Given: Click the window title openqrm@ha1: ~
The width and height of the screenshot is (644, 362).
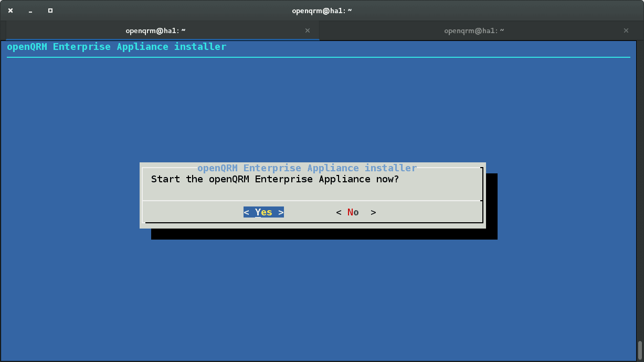Looking at the screenshot, I should tap(322, 11).
